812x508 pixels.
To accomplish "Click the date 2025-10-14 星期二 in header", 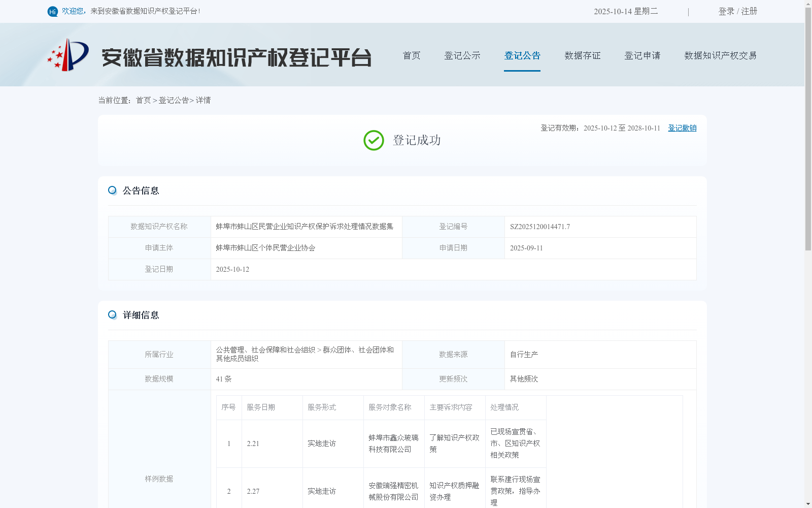I will click(x=626, y=11).
